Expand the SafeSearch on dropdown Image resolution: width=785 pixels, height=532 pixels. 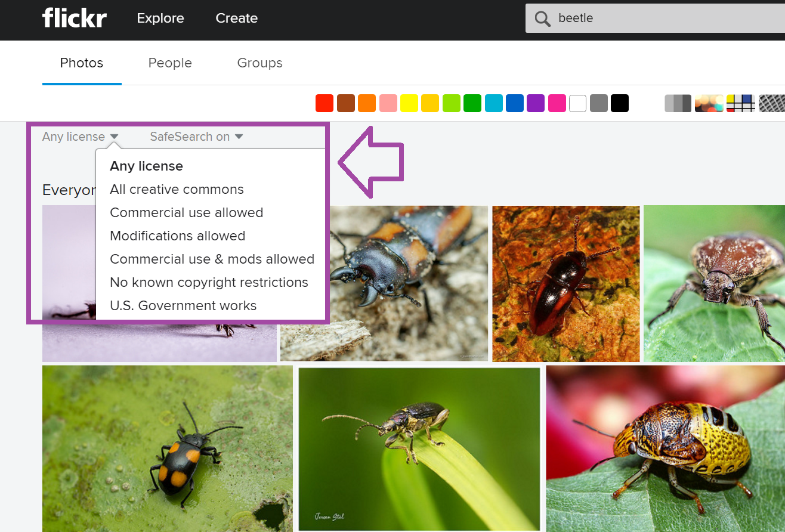click(196, 137)
